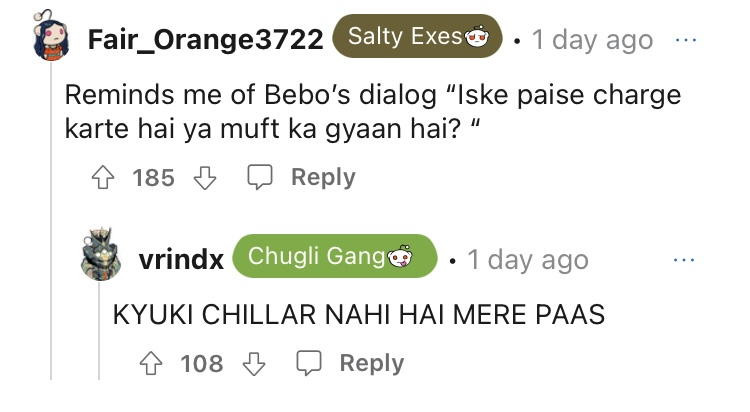This screenshot has width=750, height=412.
Task: Click the 185 vote count
Action: tap(153, 178)
